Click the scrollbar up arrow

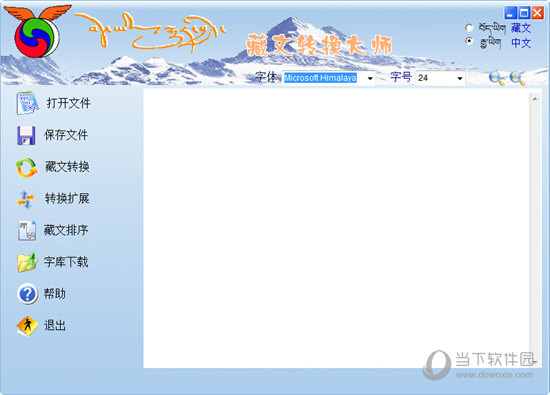pos(535,99)
